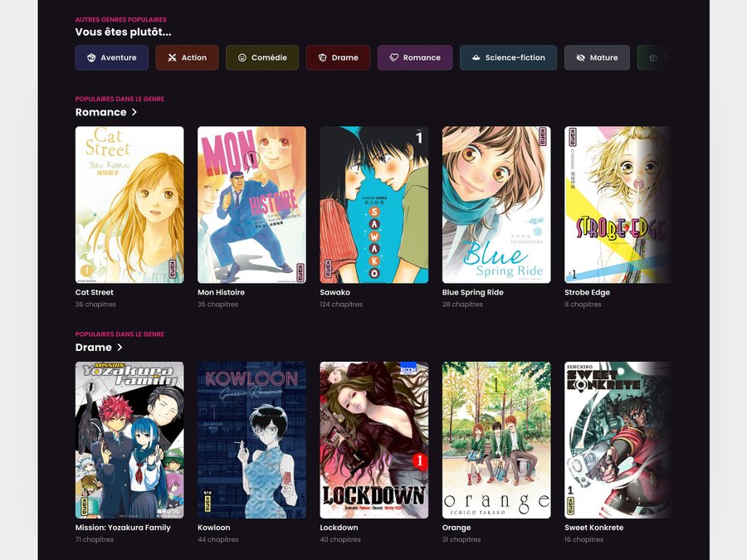Click the Sawako title text link
The height and width of the screenshot is (560, 747).
coord(334,293)
